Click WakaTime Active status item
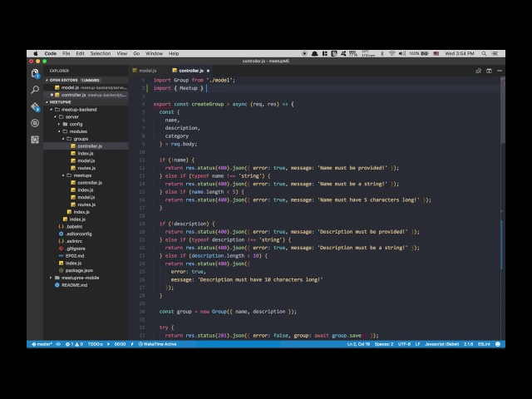The image size is (532, 399). point(157,344)
